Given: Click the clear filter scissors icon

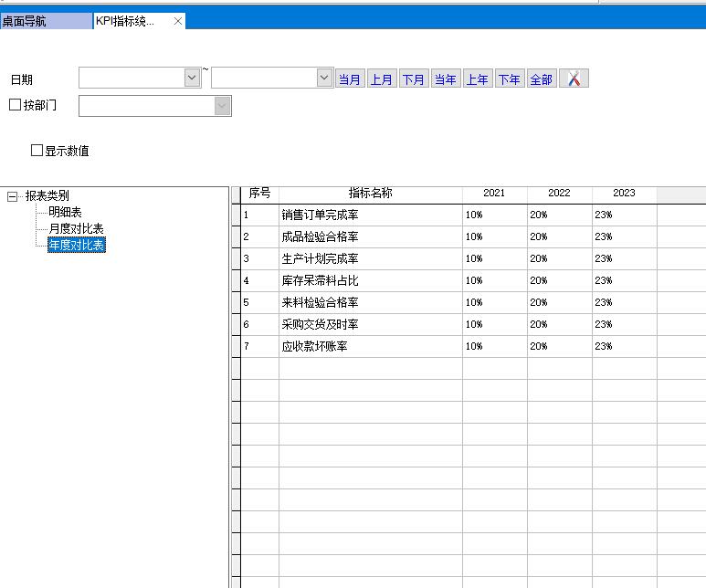Looking at the screenshot, I should (574, 79).
